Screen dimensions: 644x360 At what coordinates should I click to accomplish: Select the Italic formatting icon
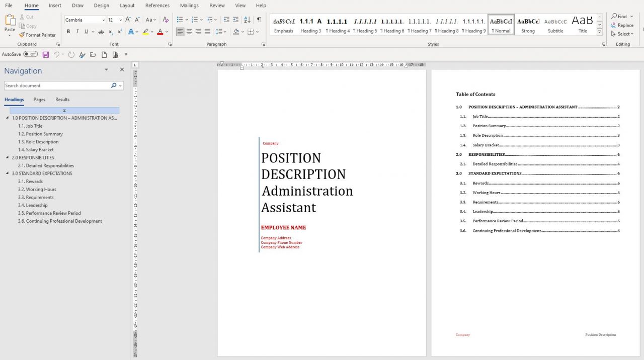(x=76, y=31)
